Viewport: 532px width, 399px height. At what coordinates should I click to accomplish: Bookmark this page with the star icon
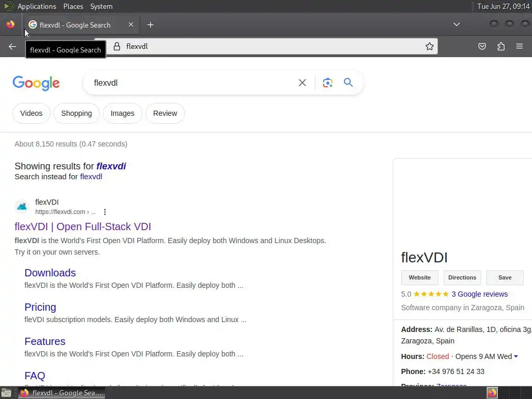click(x=430, y=46)
